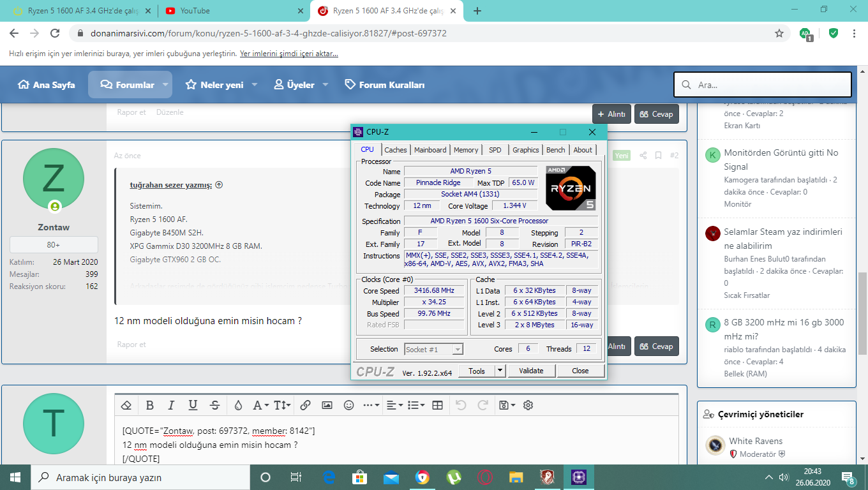The image size is (868, 490).
Task: Click the taskbar search box
Action: tap(140, 477)
